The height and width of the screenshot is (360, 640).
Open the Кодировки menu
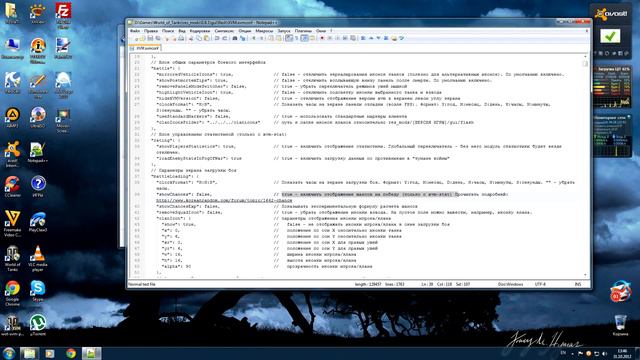tap(200, 31)
